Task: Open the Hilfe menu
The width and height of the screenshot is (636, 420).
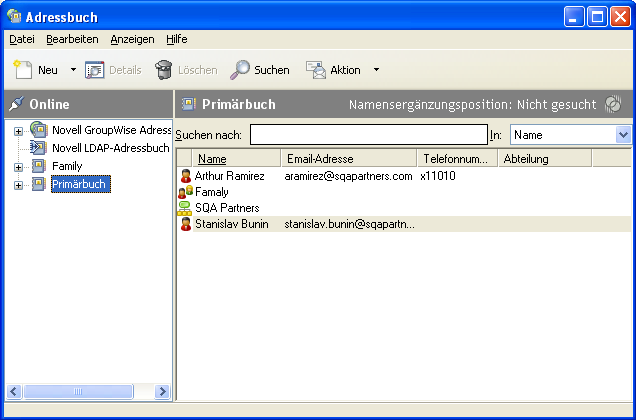Action: click(176, 39)
